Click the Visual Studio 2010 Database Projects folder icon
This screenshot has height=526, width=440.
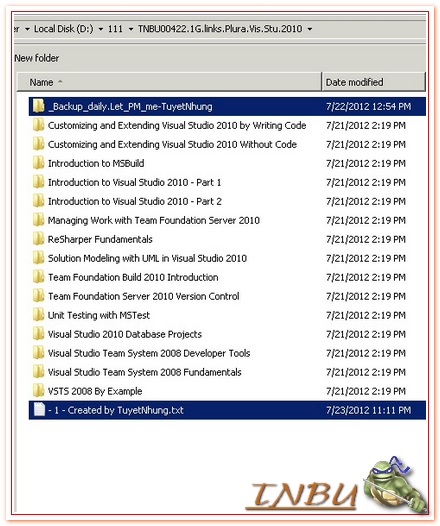39,334
